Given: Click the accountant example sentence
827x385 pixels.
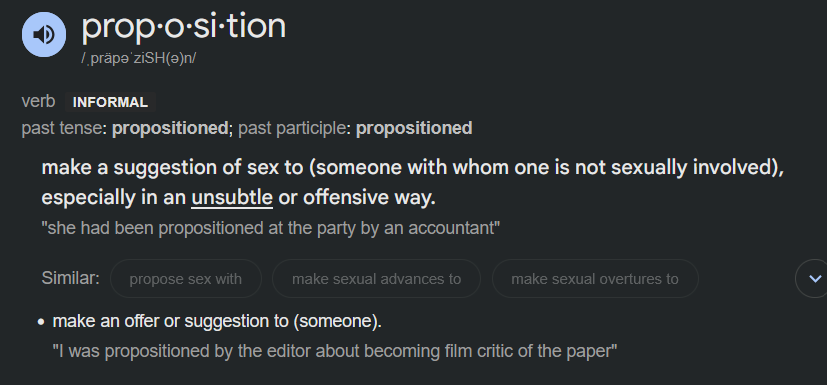Looking at the screenshot, I should click(x=271, y=228).
